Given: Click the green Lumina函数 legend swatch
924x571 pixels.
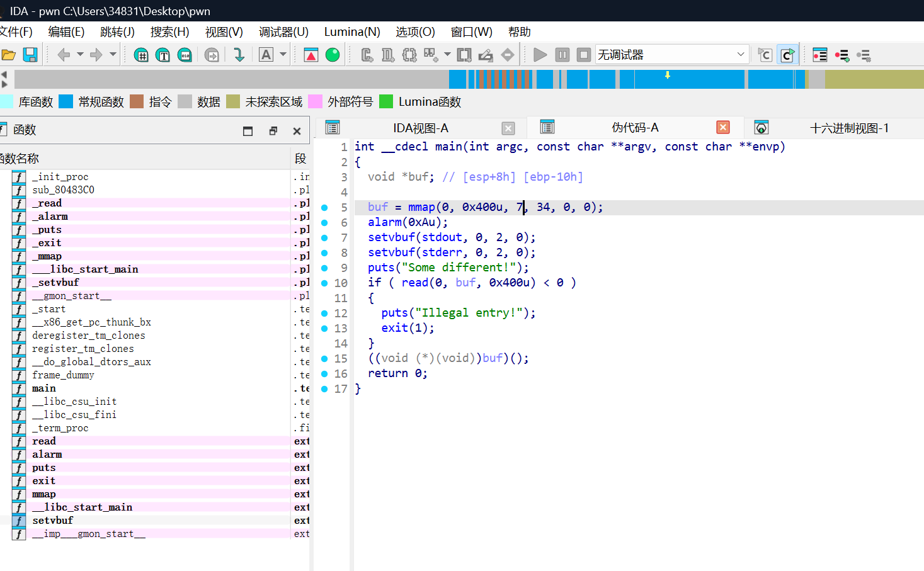Looking at the screenshot, I should tap(386, 101).
